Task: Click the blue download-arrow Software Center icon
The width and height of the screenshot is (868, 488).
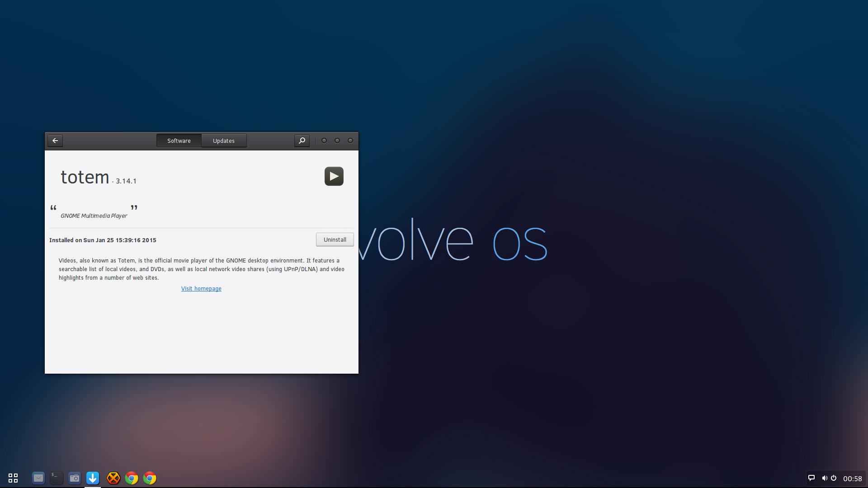Action: 93,478
